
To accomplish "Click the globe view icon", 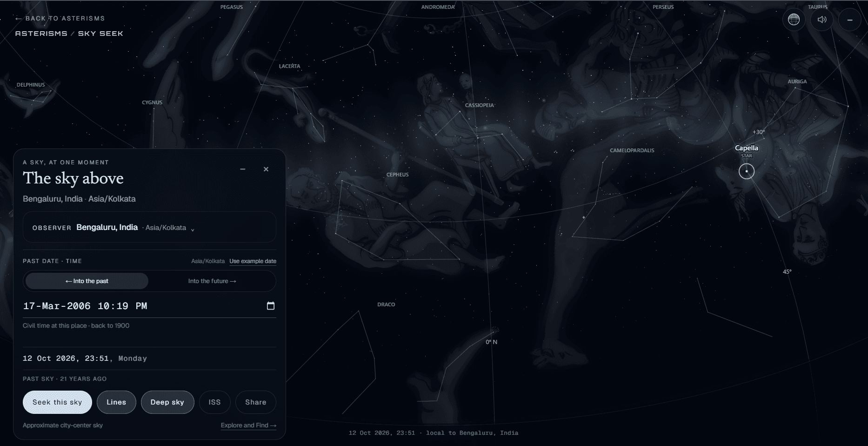I will 794,20.
